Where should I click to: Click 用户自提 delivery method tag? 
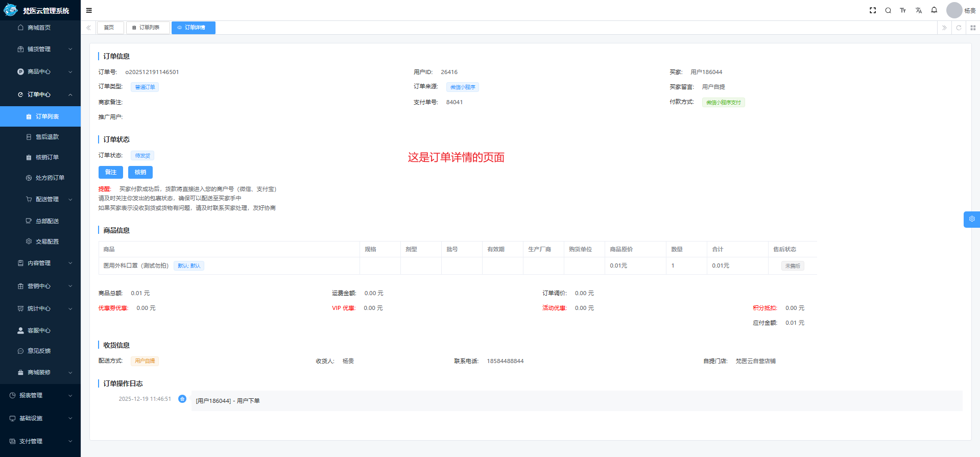pos(145,361)
